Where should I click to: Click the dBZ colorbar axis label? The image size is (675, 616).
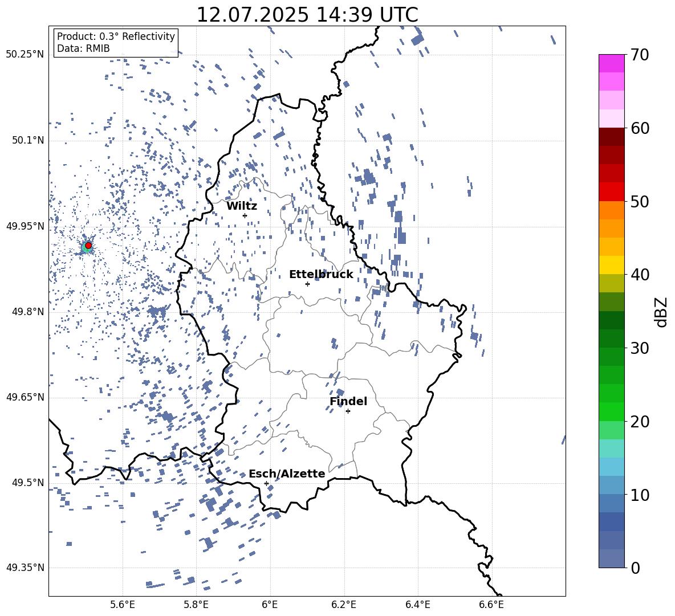661,312
